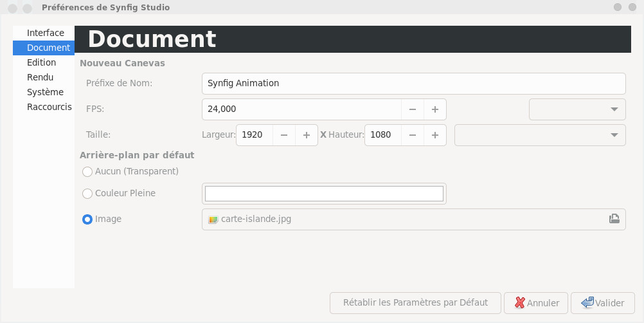Increase Largeur width with plus button

pos(307,135)
